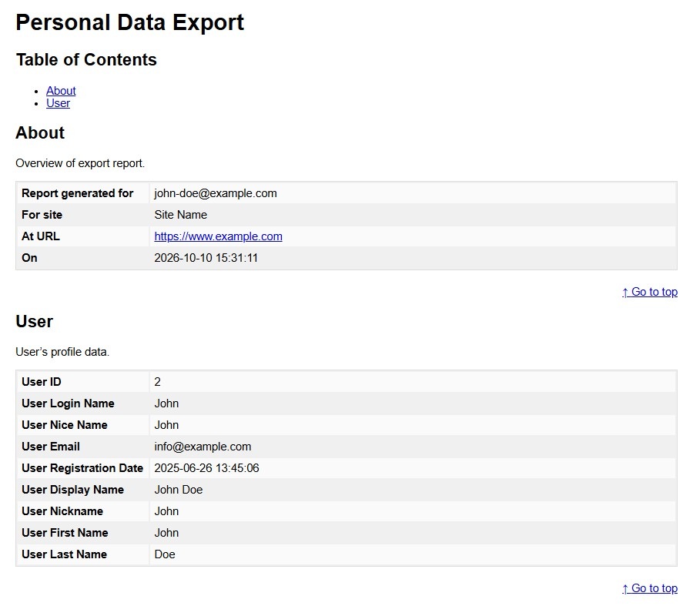Click the 'User's profile data.' text
Image resolution: width=693 pixels, height=616 pixels.
pos(62,352)
